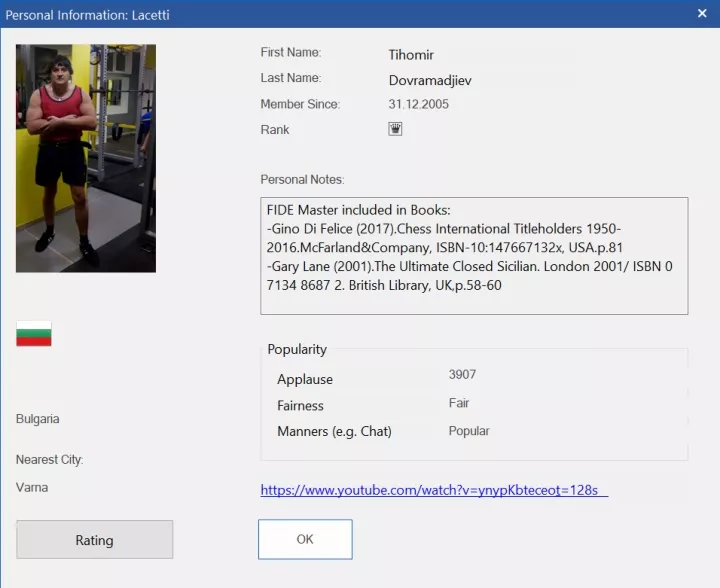
Task: Click the Fairness label
Action: point(300,406)
